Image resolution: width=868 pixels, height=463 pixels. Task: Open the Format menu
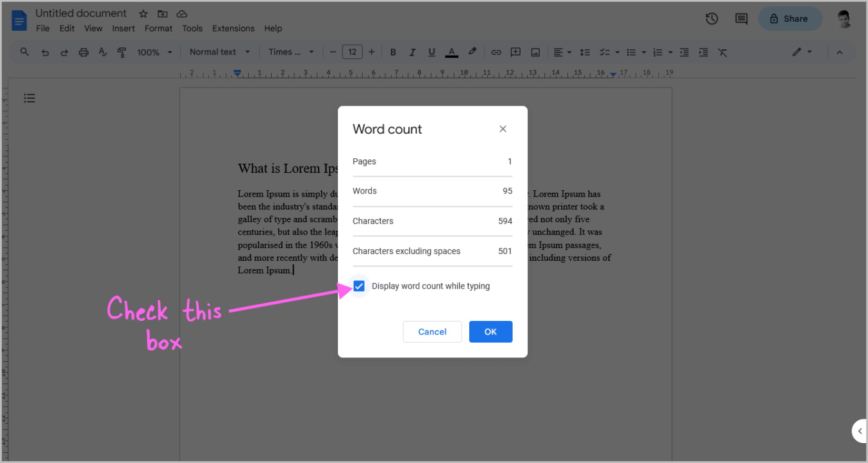click(x=158, y=28)
